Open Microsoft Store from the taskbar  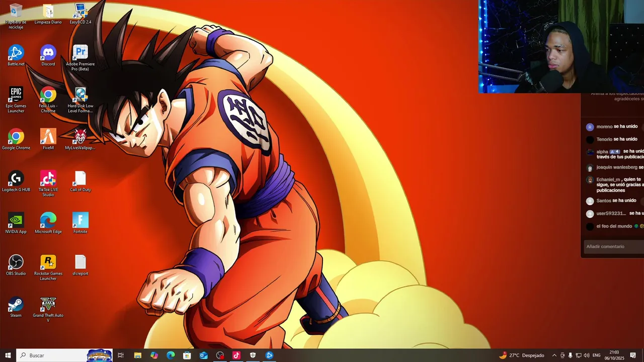coord(187,355)
